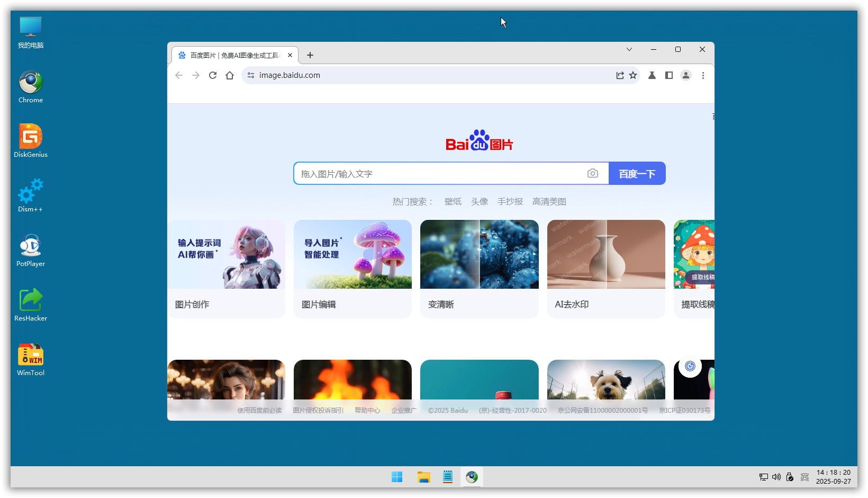Open 企业推广 footer link

[x=404, y=411]
